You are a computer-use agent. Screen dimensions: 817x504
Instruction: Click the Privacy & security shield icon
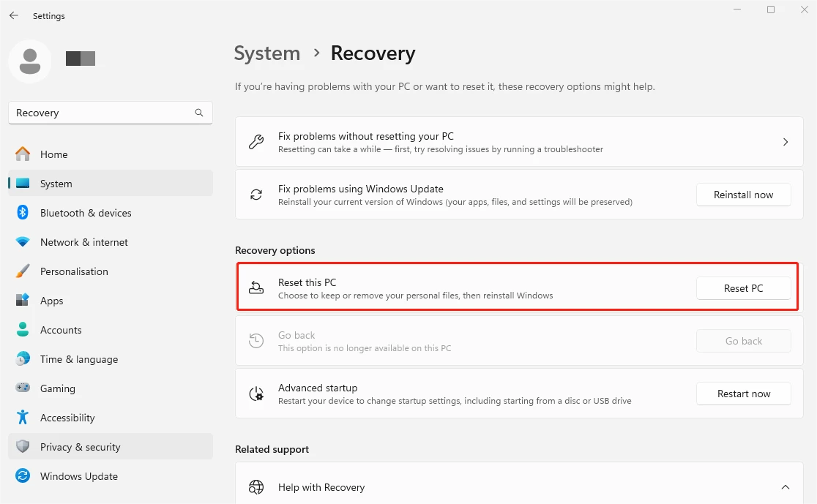pyautogui.click(x=23, y=447)
